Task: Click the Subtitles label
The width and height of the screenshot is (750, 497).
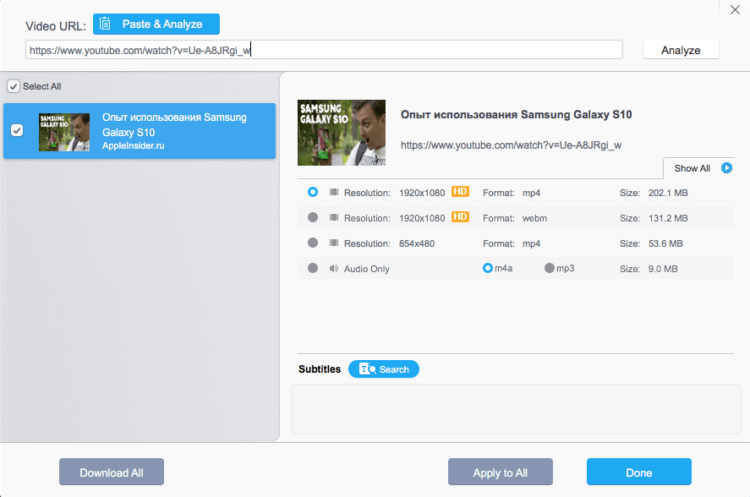Action: [320, 369]
